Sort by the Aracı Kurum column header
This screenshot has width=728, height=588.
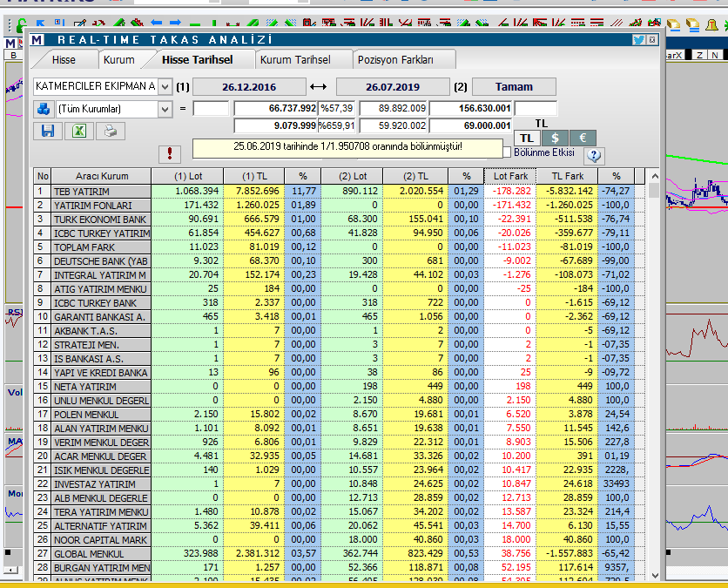point(102,177)
